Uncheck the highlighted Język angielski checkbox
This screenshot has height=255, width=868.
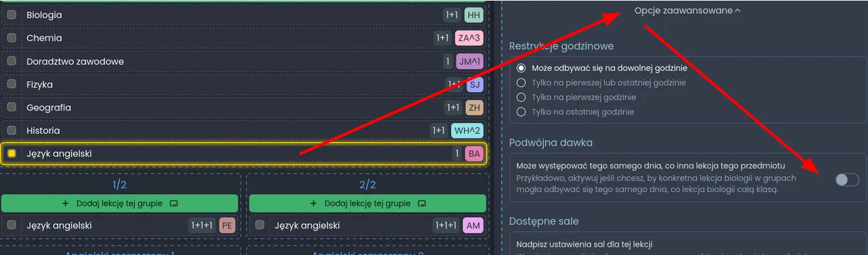11,154
